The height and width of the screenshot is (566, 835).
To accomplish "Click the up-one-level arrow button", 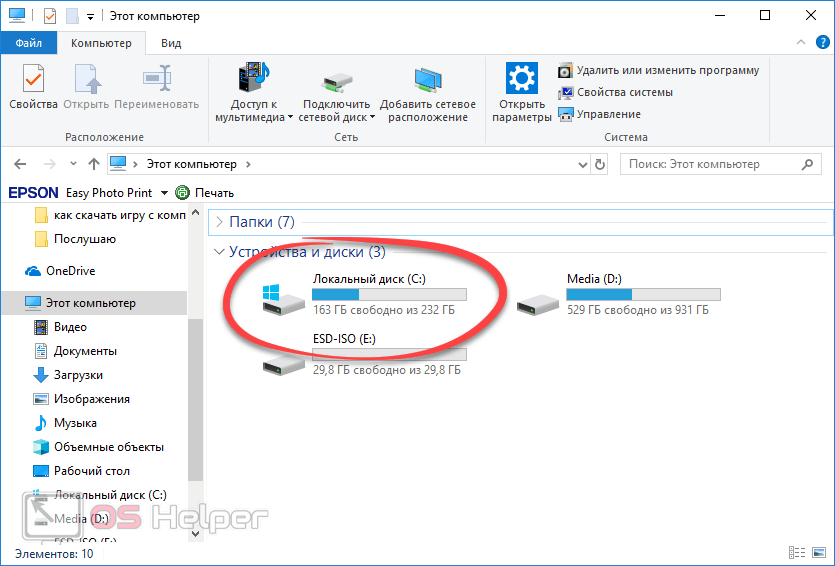I will click(x=94, y=164).
